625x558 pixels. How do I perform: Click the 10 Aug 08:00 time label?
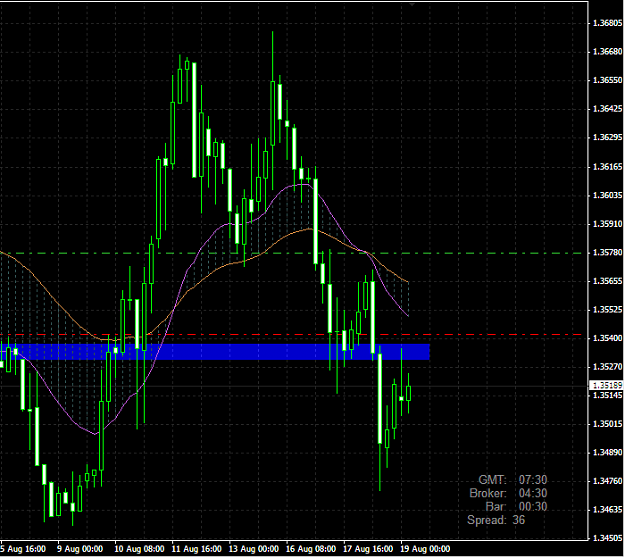[x=139, y=549]
